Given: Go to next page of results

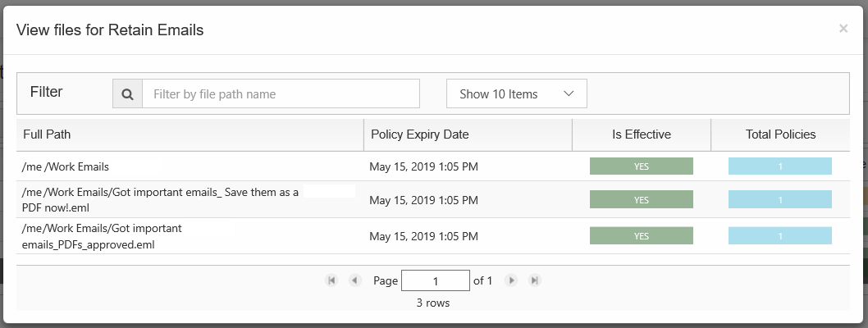Looking at the screenshot, I should point(511,280).
